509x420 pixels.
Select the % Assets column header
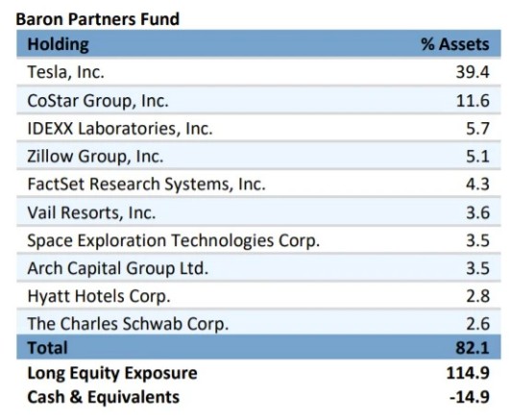455,44
